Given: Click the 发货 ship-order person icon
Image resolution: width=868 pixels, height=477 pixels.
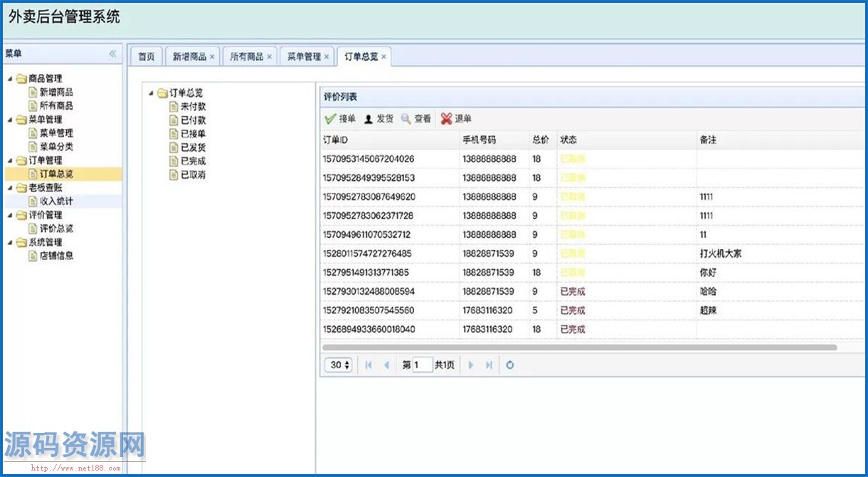Looking at the screenshot, I should 369,119.
